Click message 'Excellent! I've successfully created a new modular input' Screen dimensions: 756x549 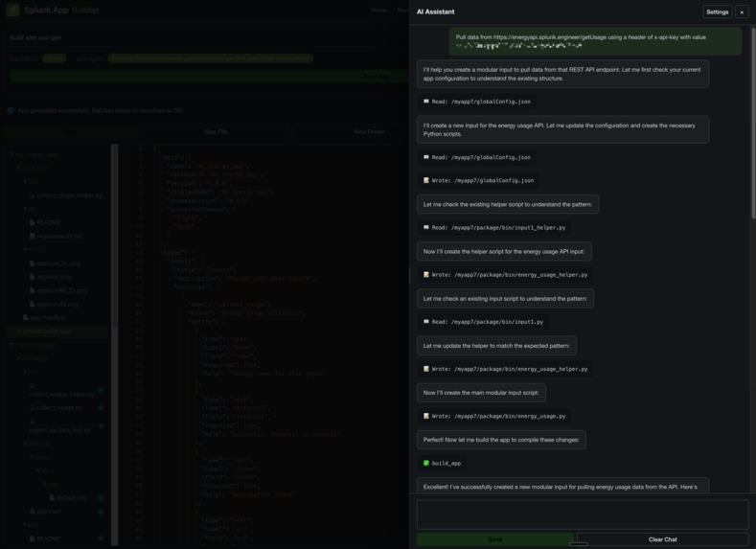coord(562,486)
